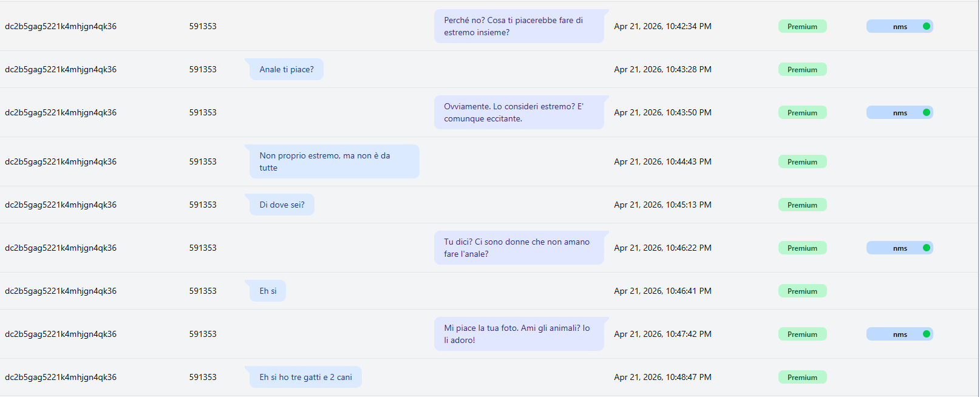The width and height of the screenshot is (980, 397).
Task: Open message bubble 'Anale ti piace?'
Action: (286, 69)
